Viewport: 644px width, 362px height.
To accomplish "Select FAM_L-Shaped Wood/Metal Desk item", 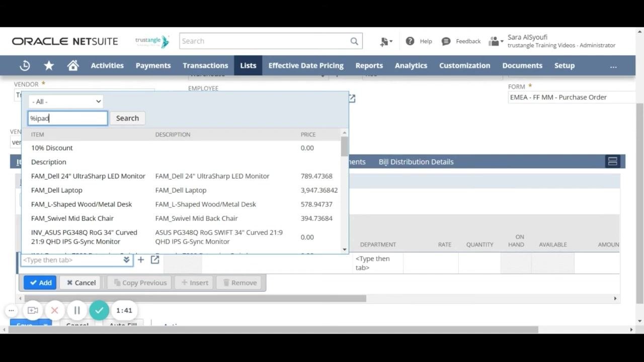I will click(x=82, y=204).
